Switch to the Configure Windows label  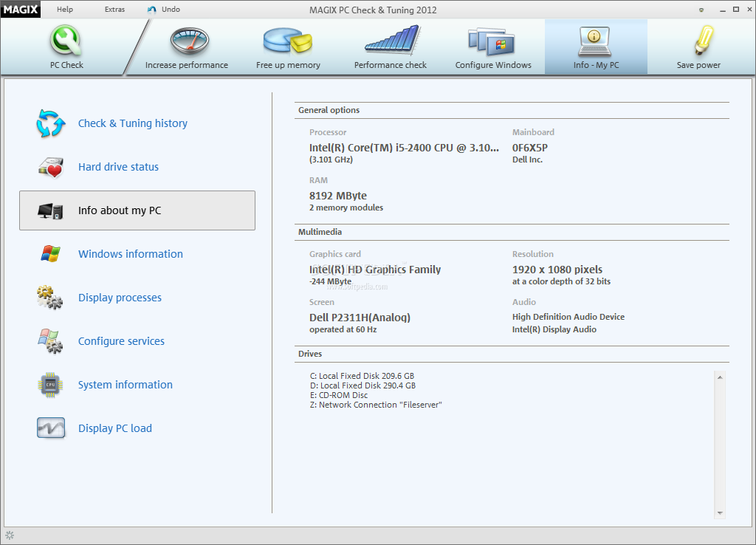pos(493,65)
